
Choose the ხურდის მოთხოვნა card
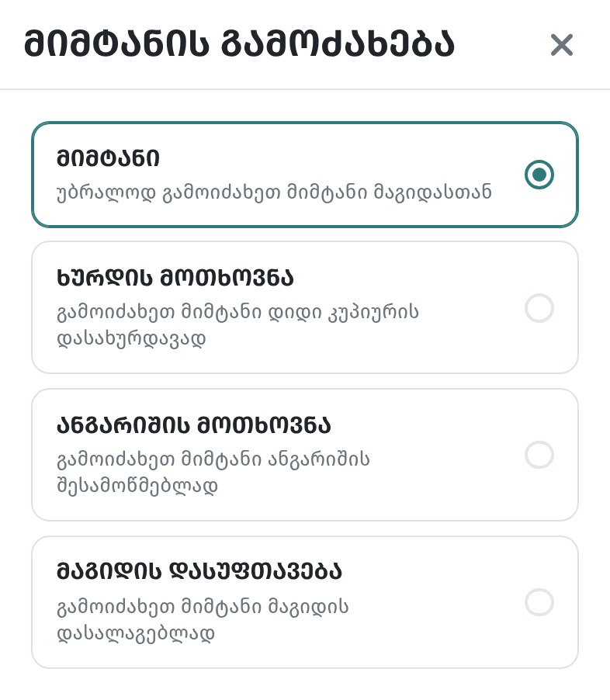(x=305, y=307)
